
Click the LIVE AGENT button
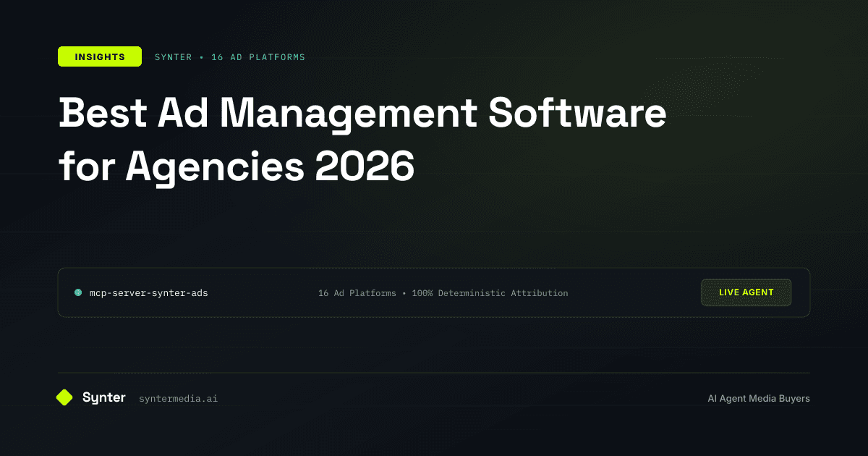(x=746, y=292)
